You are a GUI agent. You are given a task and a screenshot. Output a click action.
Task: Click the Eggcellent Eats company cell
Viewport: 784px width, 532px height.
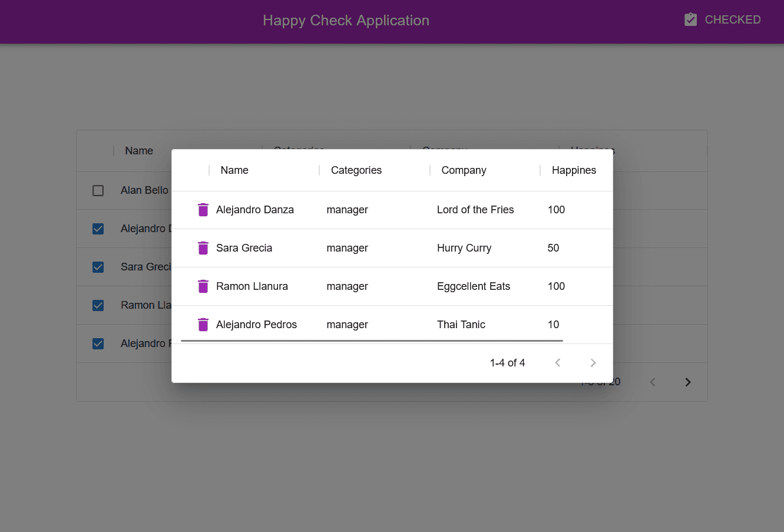pyautogui.click(x=474, y=286)
